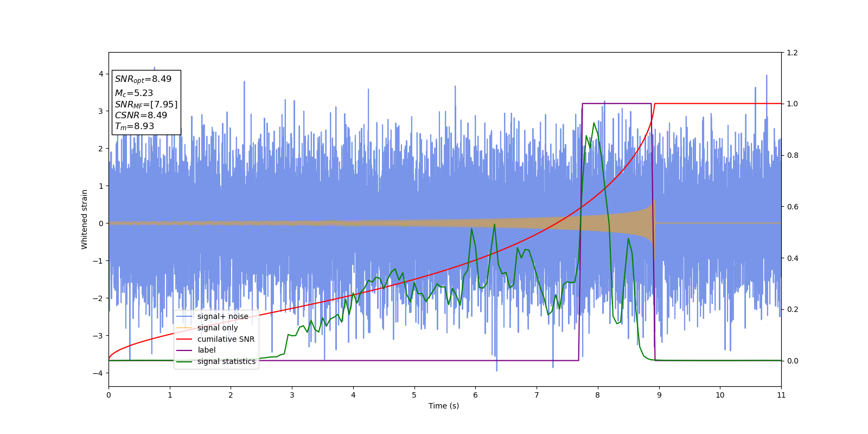Viewport: 868px width, 434px height.
Task: Click the 'Time (s)' x-axis label
Action: click(444, 406)
